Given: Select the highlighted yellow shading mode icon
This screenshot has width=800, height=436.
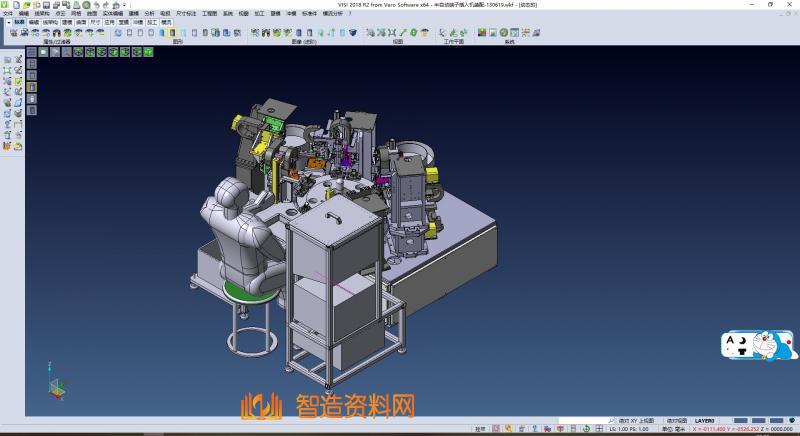Looking at the screenshot, I should click(x=173, y=33).
